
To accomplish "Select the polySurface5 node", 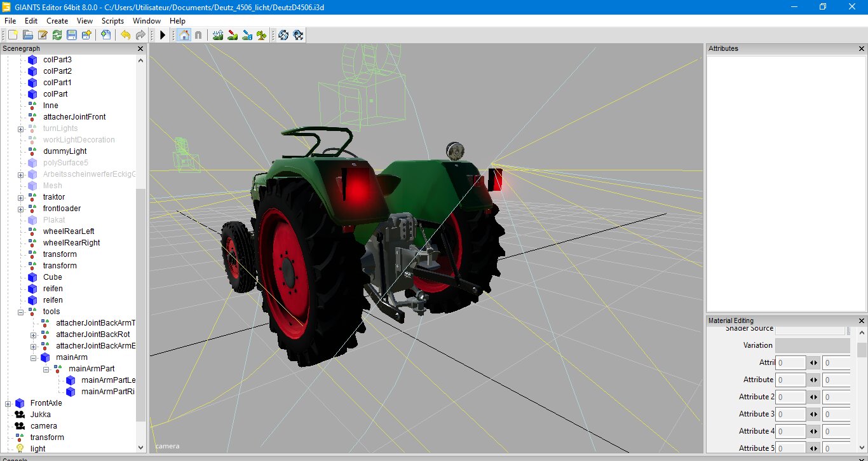I will point(65,163).
